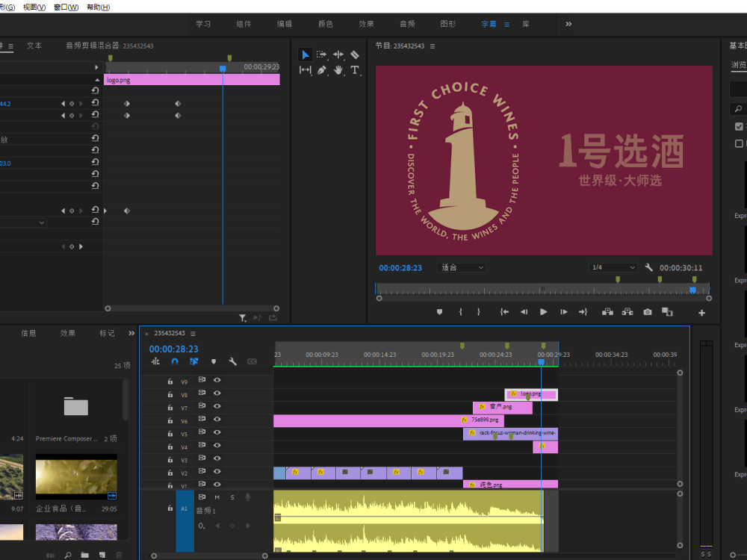Mark In point in Program monitor

pyautogui.click(x=460, y=312)
